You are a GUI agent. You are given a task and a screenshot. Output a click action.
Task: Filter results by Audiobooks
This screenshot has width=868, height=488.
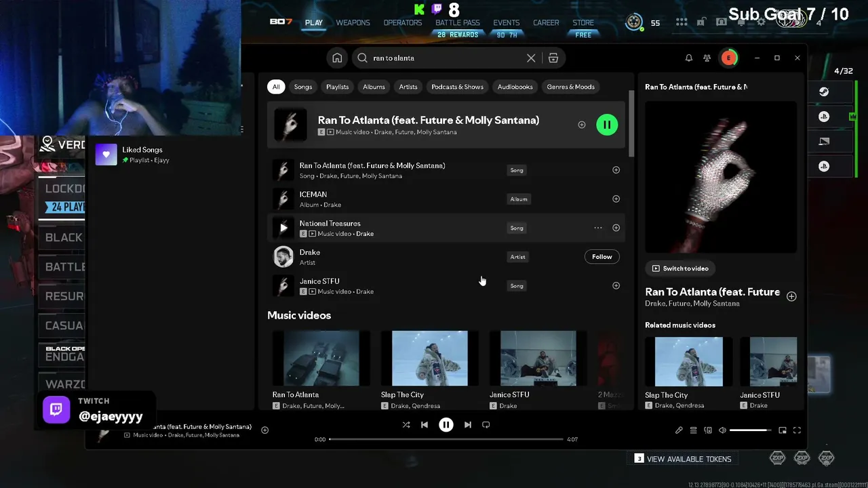click(x=515, y=87)
